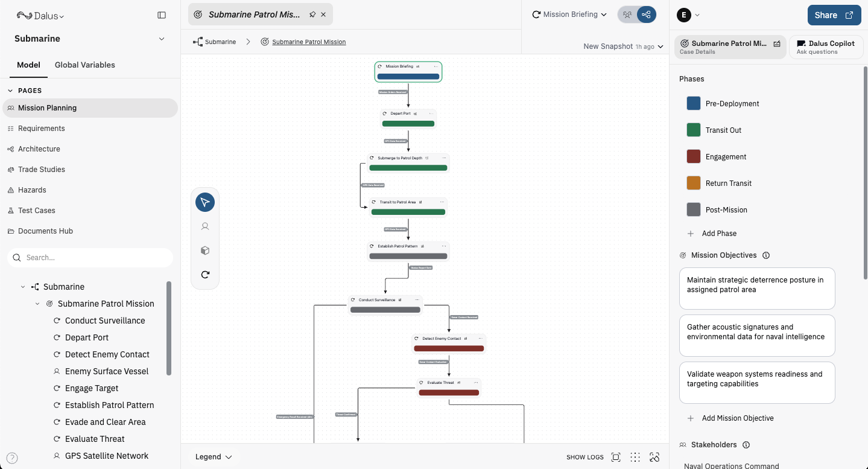Viewport: 868px width, 469px height.
Task: Open the help question mark icon
Action: [12, 458]
